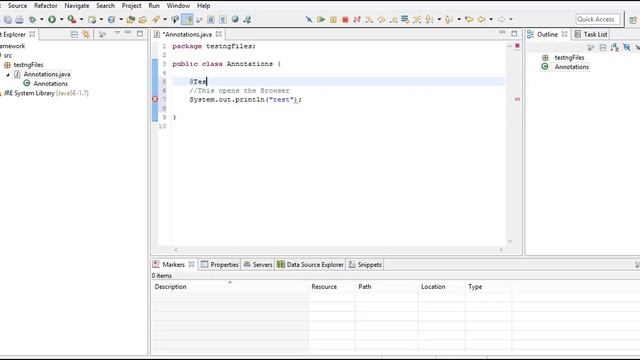Open the Source menu
This screenshot has height=360, width=640.
(18, 6)
